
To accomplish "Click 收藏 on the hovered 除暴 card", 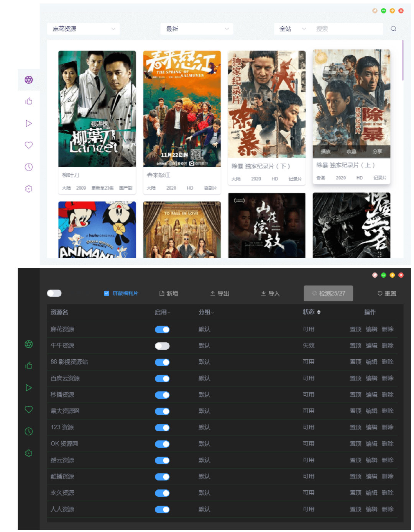I will click(x=351, y=151).
